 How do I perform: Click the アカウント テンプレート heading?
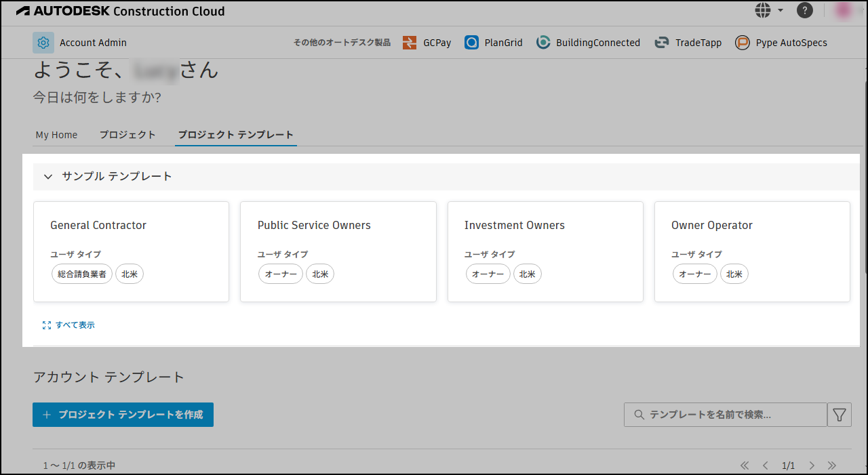click(x=108, y=377)
